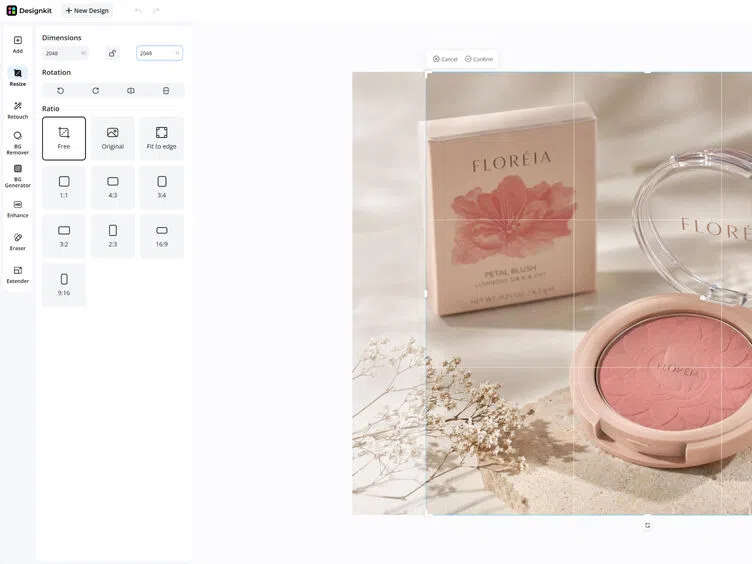Confirm the crop
This screenshot has height=564, width=752.
[479, 59]
